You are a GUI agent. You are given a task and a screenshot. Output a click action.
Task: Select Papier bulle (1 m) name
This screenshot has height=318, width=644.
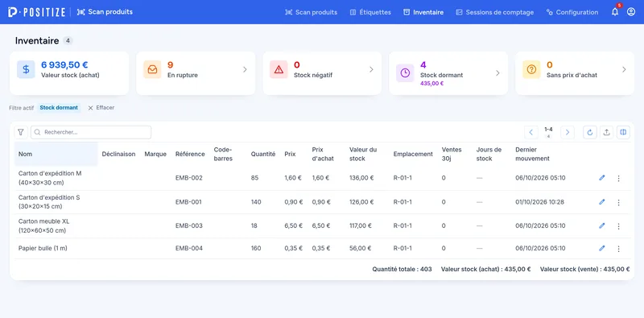point(43,248)
